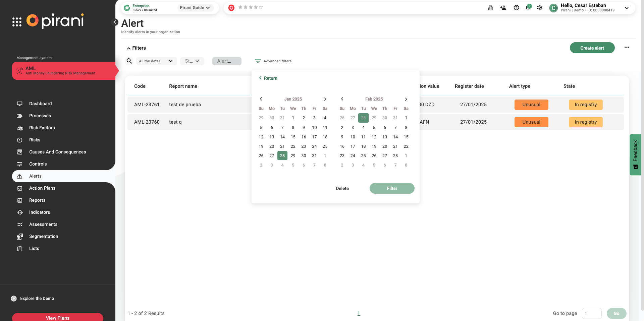This screenshot has width=644, height=321.
Task: Click the settings gear icon
Action: pos(540,8)
